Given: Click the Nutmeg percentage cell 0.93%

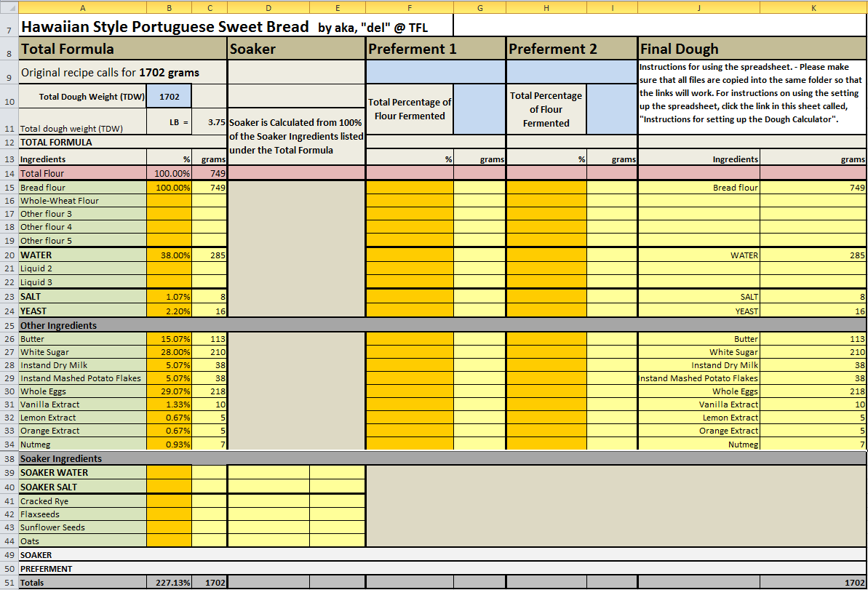Looking at the screenshot, I should tap(170, 444).
